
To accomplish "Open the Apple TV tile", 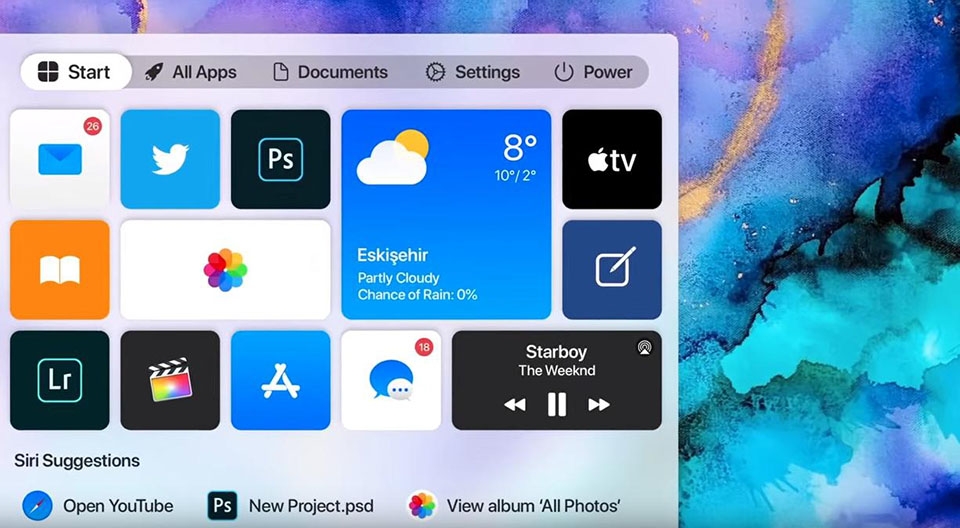I will [612, 159].
